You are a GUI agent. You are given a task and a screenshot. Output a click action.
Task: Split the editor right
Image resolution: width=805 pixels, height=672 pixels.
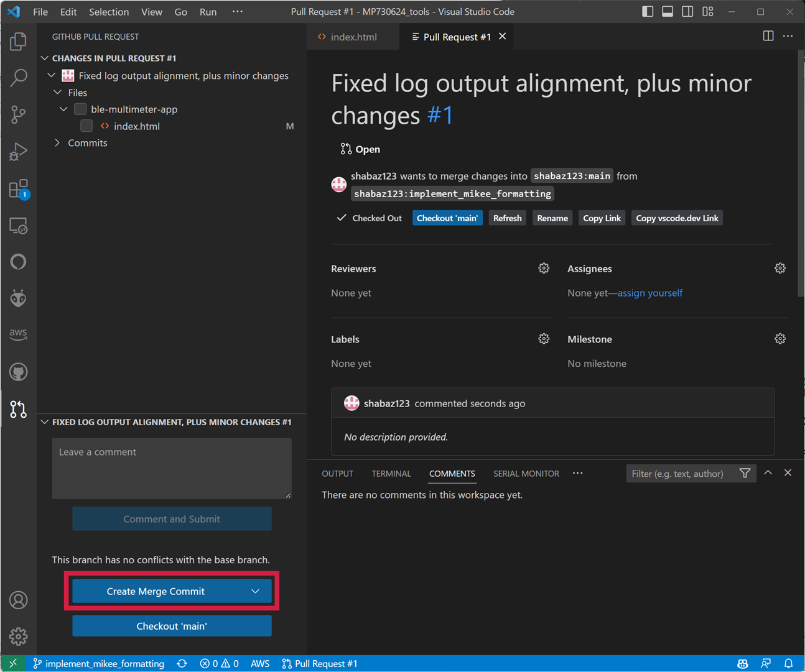point(768,36)
